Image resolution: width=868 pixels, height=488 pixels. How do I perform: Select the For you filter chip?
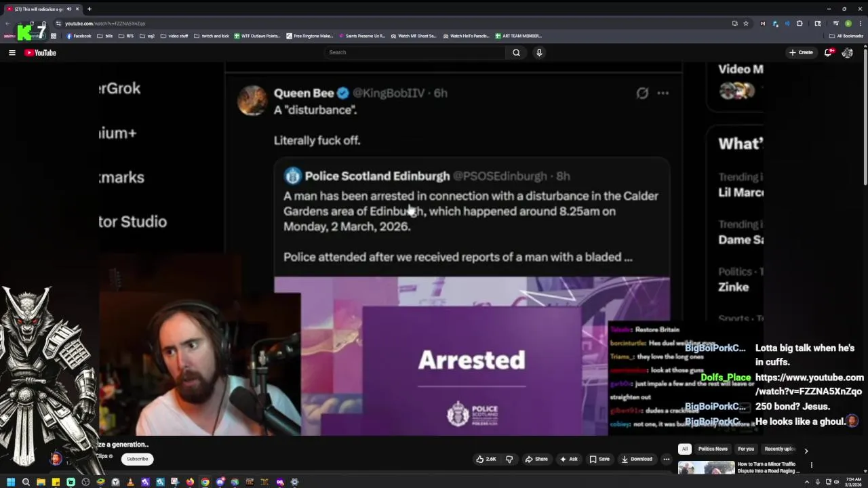point(746,449)
